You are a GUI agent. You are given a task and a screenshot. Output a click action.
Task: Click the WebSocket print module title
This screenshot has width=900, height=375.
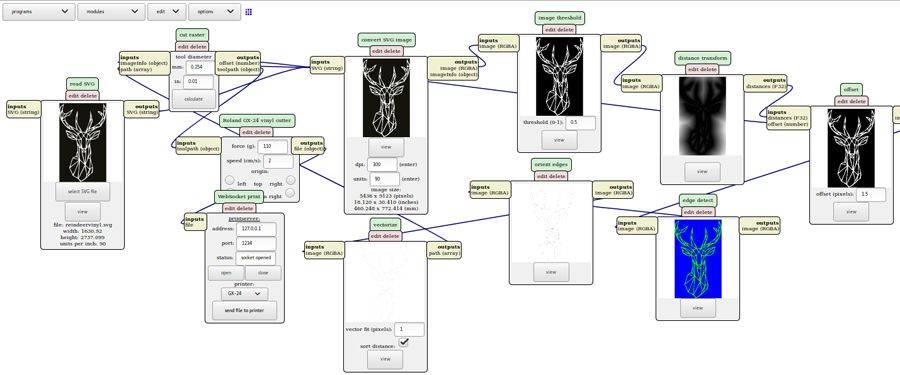(239, 197)
